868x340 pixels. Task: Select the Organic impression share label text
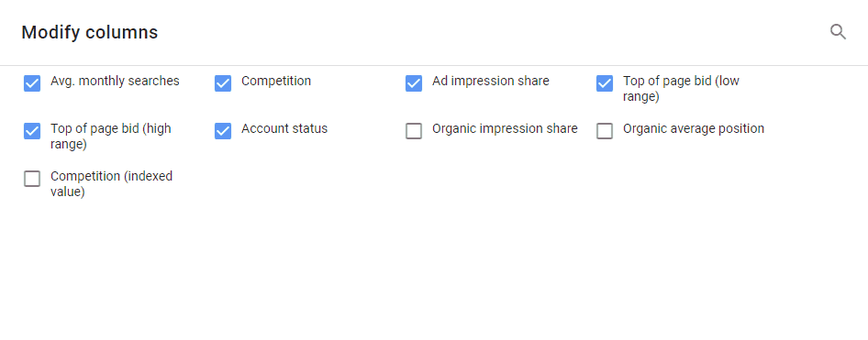tap(505, 129)
